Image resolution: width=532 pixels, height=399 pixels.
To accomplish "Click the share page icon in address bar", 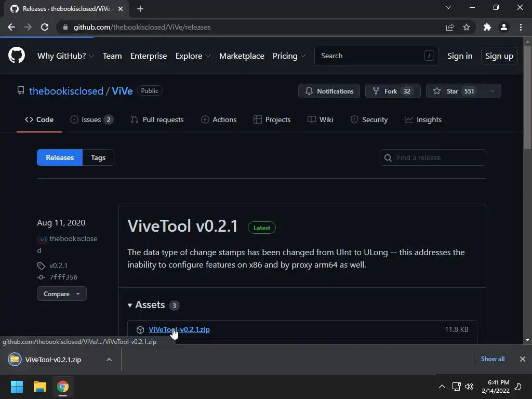I will pyautogui.click(x=450, y=27).
